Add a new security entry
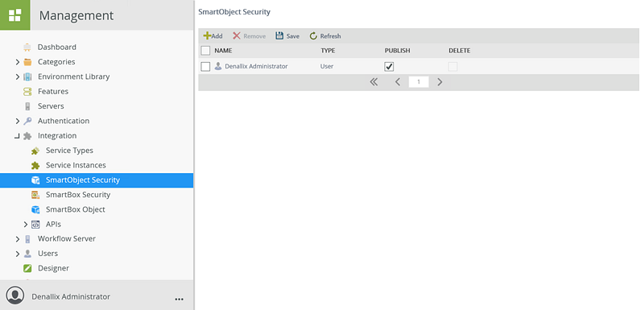 point(213,36)
